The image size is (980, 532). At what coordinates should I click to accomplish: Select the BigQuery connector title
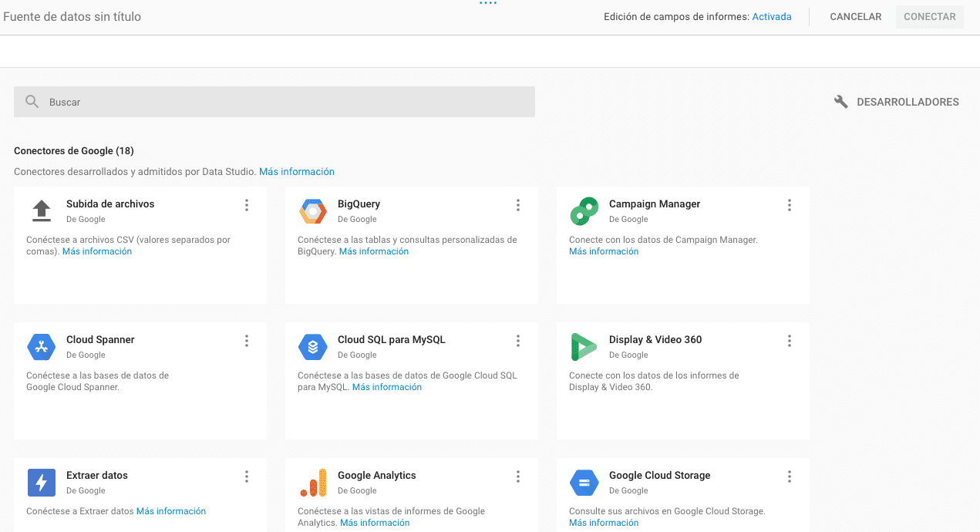tap(359, 204)
